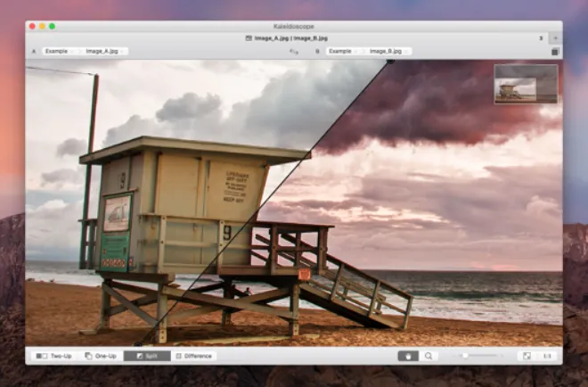Select the Split comparison view
This screenshot has height=387, width=588.
[x=147, y=356]
